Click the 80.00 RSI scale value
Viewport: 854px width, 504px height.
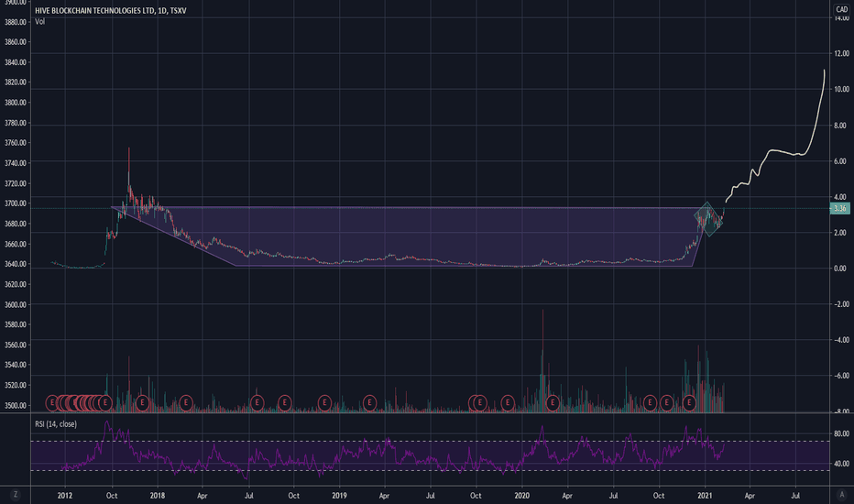841,433
